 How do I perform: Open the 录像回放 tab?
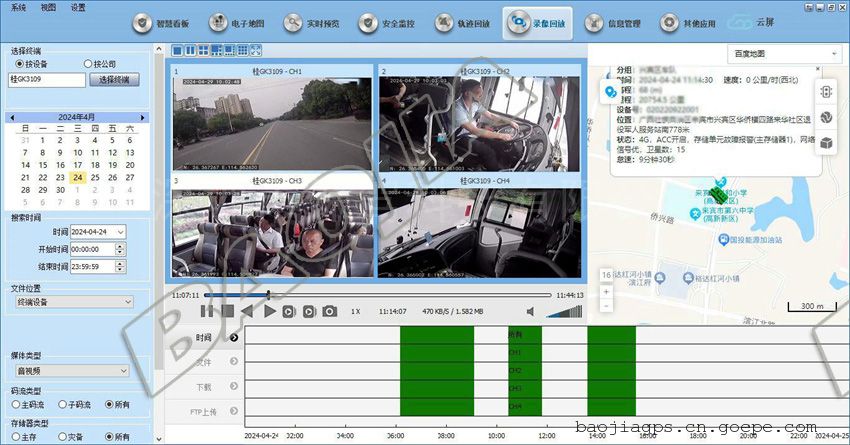pyautogui.click(x=537, y=22)
